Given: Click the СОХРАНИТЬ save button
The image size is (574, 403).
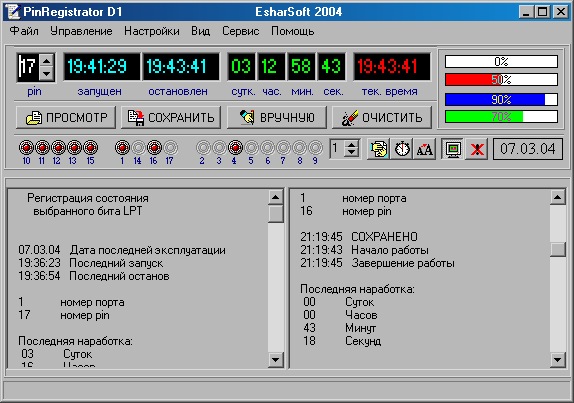Looking at the screenshot, I should pos(171,117).
